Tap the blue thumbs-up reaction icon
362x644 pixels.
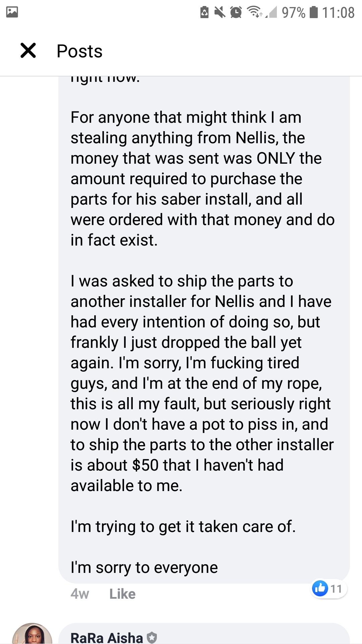(x=320, y=588)
